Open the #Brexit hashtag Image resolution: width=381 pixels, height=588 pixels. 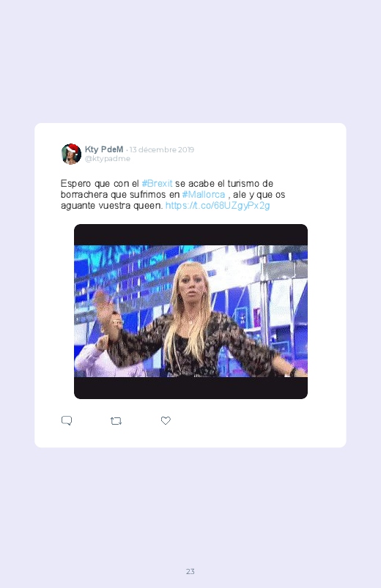coord(157,183)
